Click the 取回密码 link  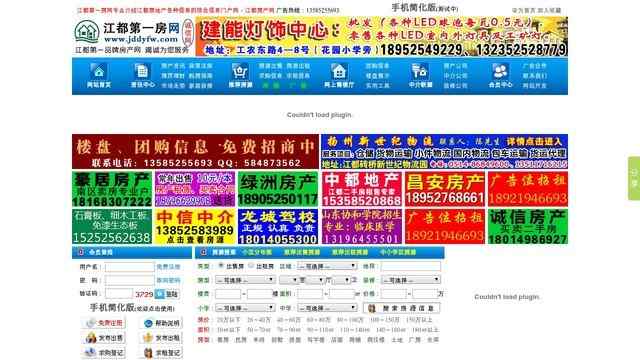click(168, 280)
